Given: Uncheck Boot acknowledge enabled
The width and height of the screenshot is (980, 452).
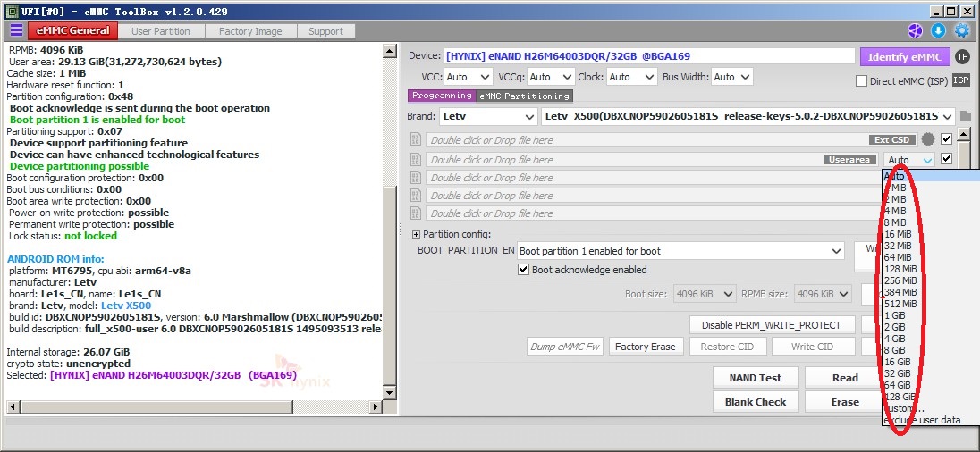Looking at the screenshot, I should (x=524, y=270).
